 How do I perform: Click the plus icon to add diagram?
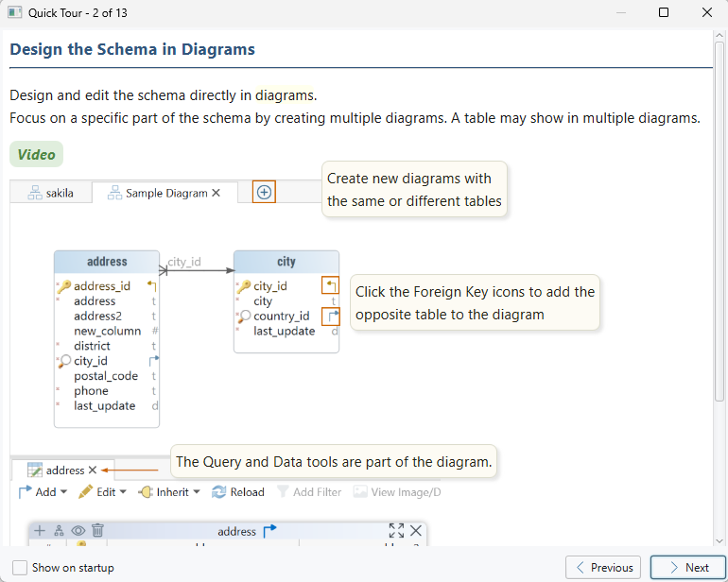pos(264,192)
